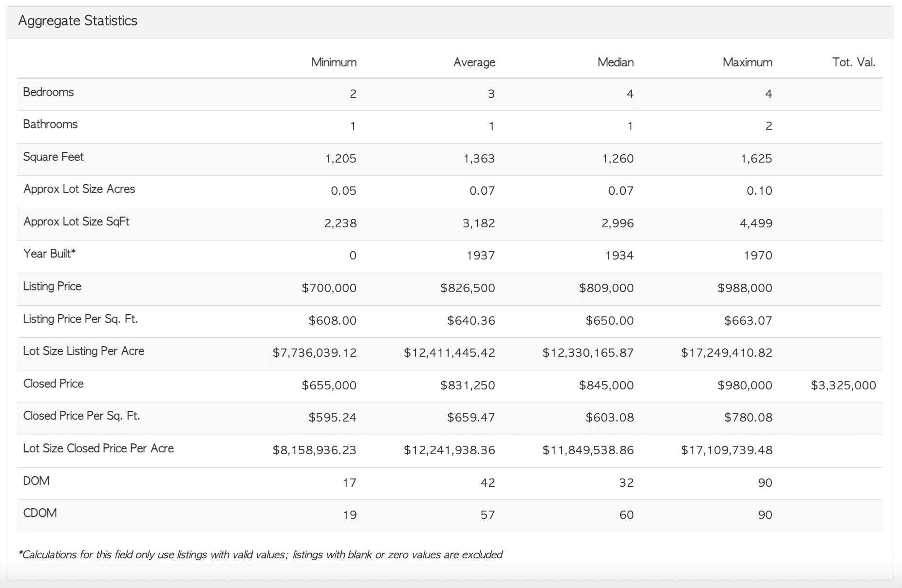Click minimum listing price $700,000
The width and height of the screenshot is (902, 588).
(329, 288)
